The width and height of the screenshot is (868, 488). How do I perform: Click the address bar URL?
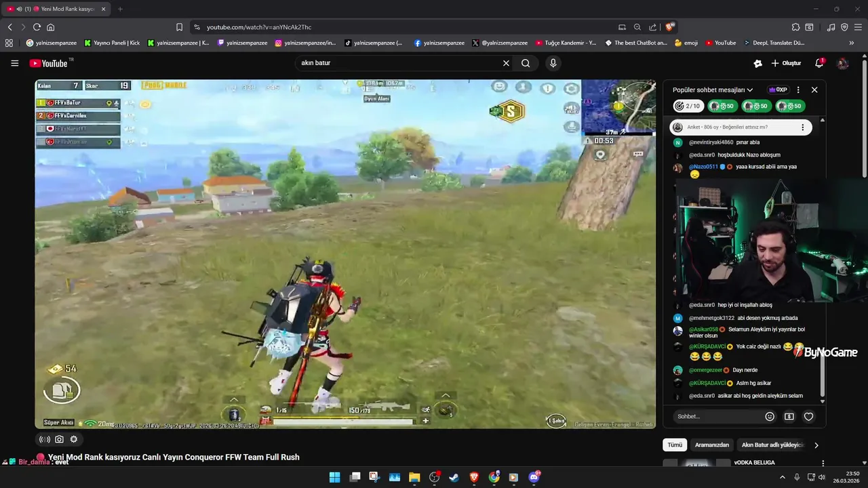258,27
